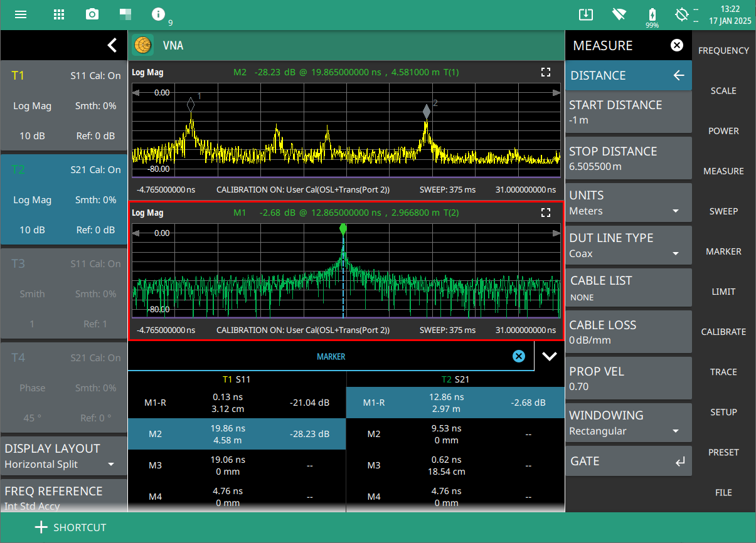The height and width of the screenshot is (543, 756).
Task: Click the VNA analyzer icon
Action: pyautogui.click(x=143, y=45)
